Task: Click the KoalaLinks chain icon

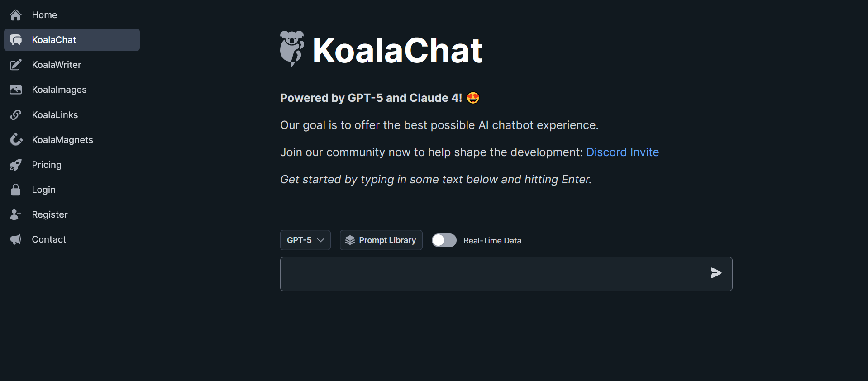Action: (15, 115)
